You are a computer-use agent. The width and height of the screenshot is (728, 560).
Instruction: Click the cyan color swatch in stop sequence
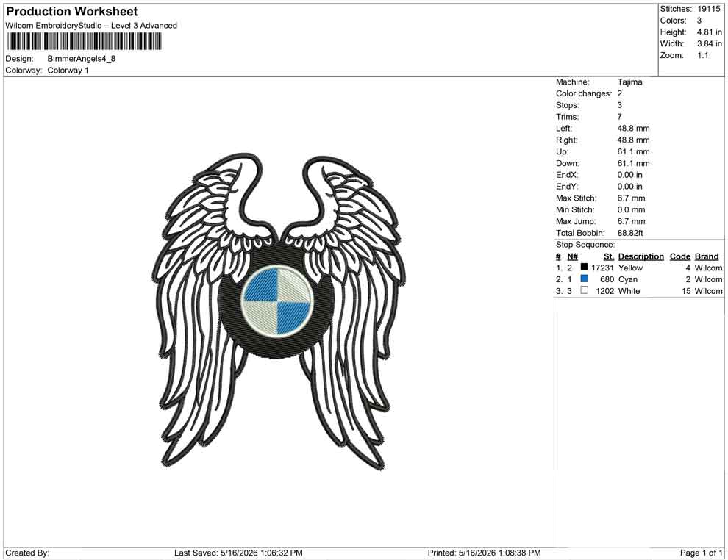[x=584, y=279]
